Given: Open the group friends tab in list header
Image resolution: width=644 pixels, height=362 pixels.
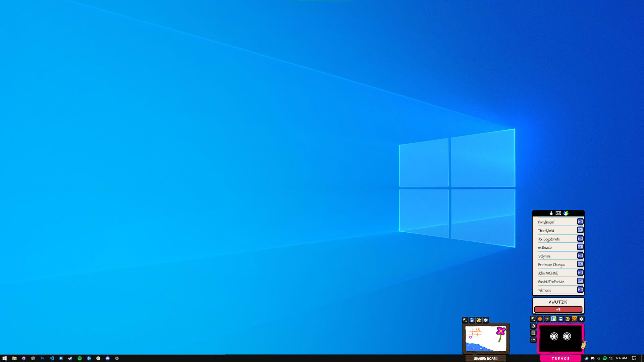Looking at the screenshot, I should pyautogui.click(x=566, y=213).
